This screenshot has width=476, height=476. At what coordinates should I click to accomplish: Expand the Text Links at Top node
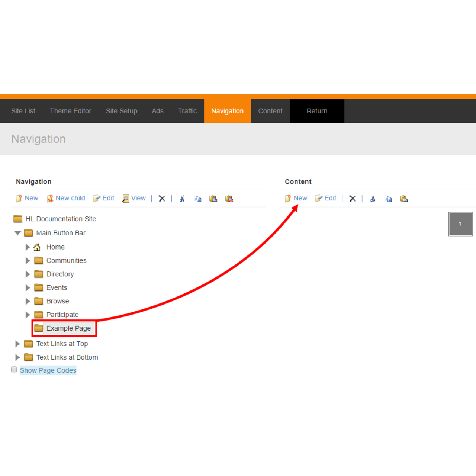tap(17, 344)
